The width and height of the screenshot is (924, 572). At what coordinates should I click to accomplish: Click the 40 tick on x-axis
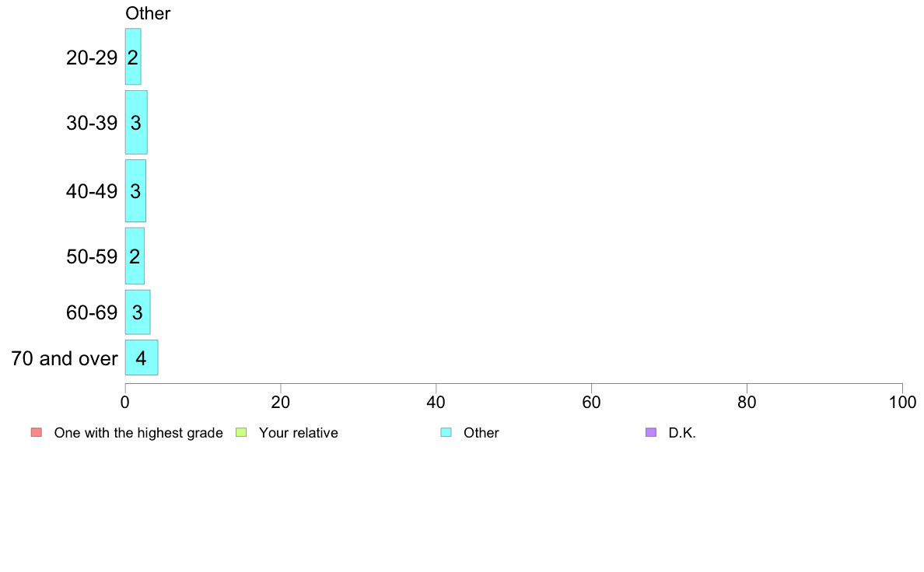(x=436, y=403)
